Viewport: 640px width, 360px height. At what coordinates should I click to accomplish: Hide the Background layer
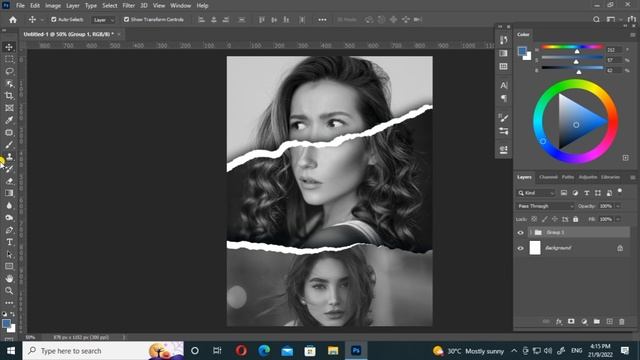click(x=520, y=248)
